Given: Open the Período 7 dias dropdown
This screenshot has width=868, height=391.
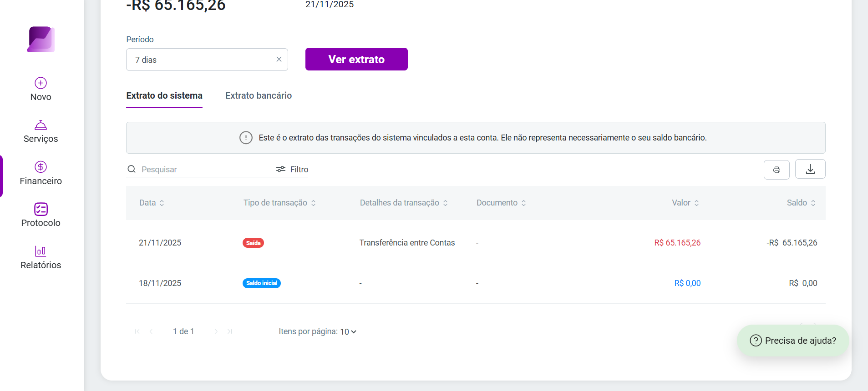Looking at the screenshot, I should coord(207,60).
